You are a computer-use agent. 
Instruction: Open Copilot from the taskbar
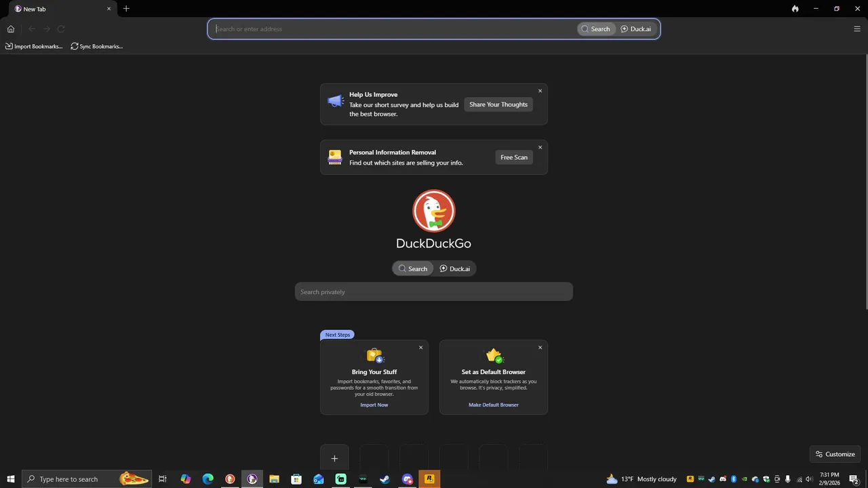[x=185, y=479]
